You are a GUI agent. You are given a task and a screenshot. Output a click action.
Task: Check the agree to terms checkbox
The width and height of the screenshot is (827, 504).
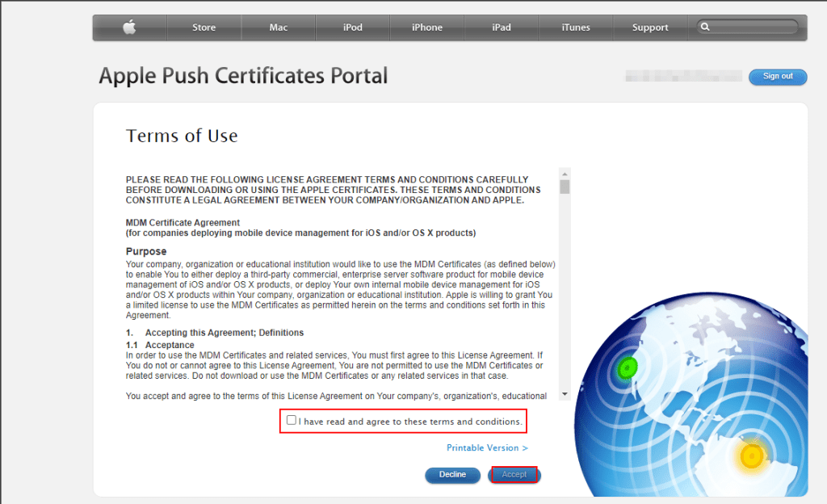click(292, 420)
